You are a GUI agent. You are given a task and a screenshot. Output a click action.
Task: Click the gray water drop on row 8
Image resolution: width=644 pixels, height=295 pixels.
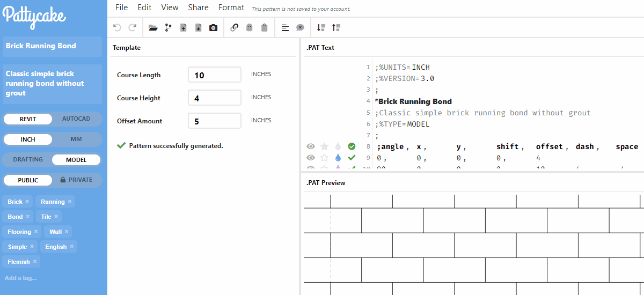(338, 146)
